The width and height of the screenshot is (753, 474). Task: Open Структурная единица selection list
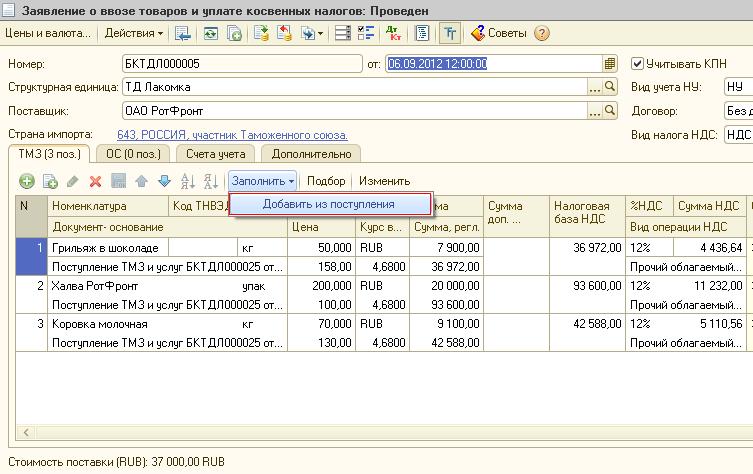pyautogui.click(x=594, y=87)
